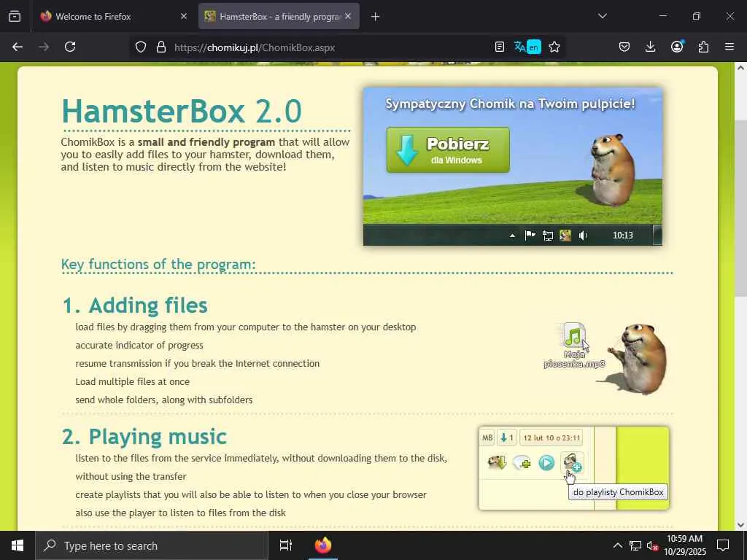
Task: Click 'accurate indicator of progress' line
Action: pos(139,345)
